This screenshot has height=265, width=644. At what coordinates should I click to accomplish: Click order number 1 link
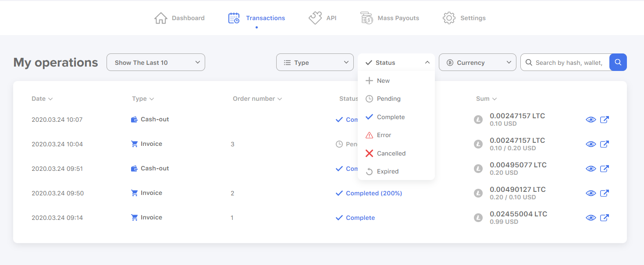point(232,218)
